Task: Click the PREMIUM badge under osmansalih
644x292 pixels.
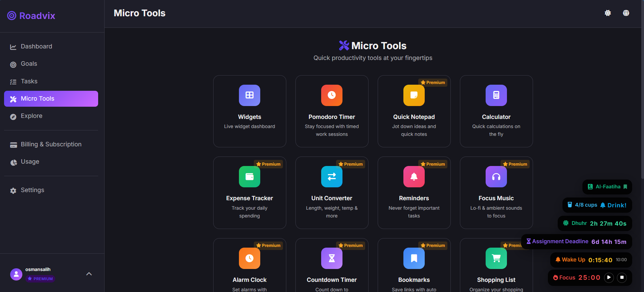Action: click(40, 279)
